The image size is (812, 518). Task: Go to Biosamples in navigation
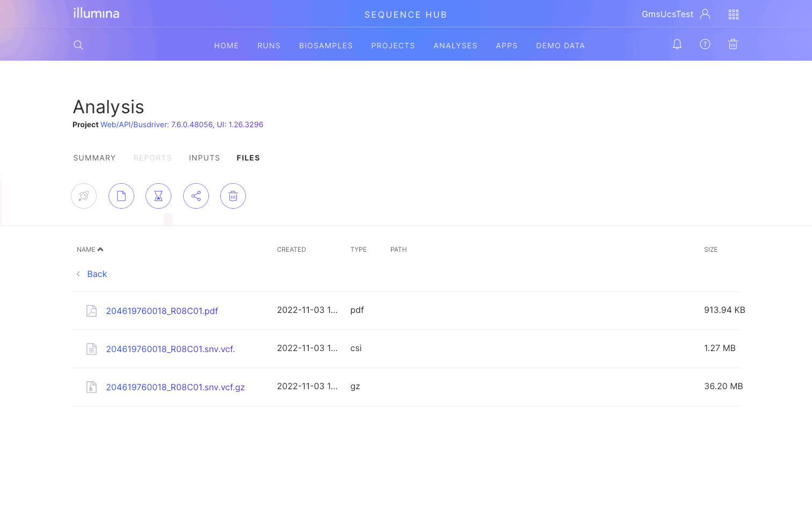click(326, 46)
